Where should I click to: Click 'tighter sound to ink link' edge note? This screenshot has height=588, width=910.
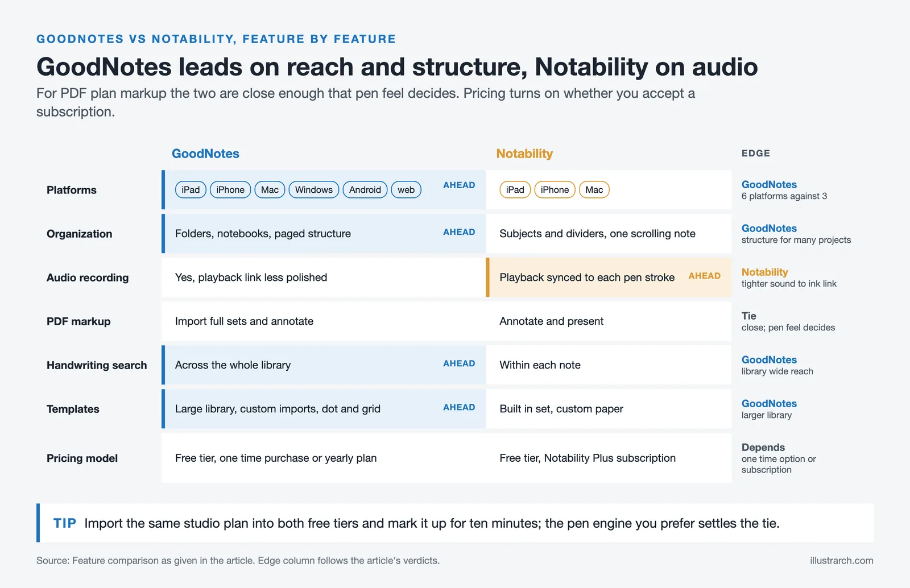point(789,284)
